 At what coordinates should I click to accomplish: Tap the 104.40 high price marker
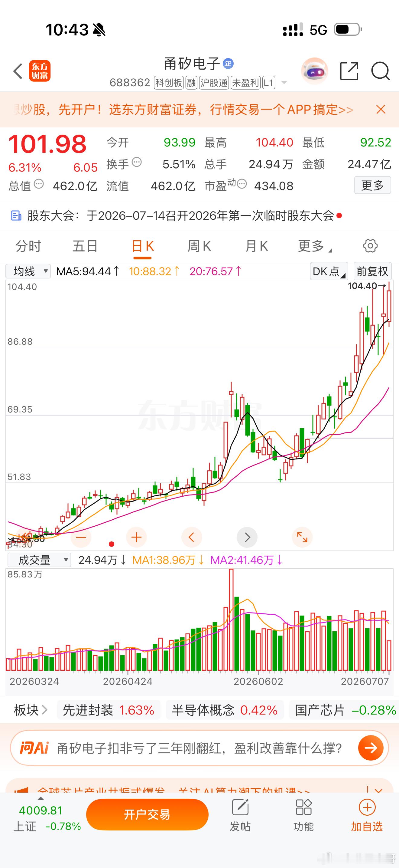click(367, 286)
